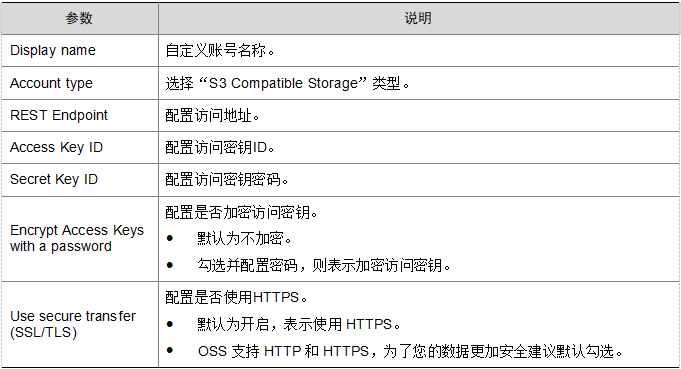The image size is (681, 369).
Task: Click the S3 Compatible Storage description
Action: point(288,83)
